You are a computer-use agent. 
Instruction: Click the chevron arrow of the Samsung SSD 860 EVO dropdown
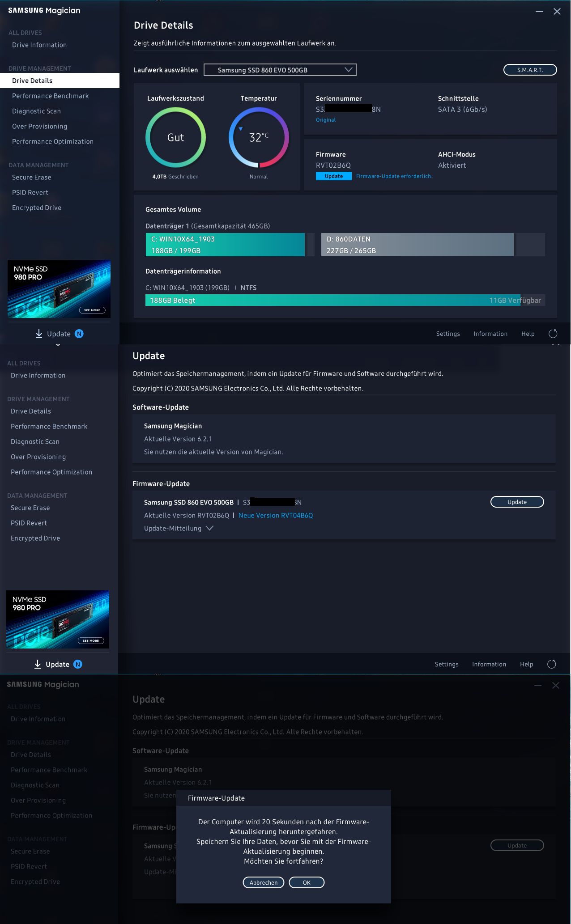(349, 70)
